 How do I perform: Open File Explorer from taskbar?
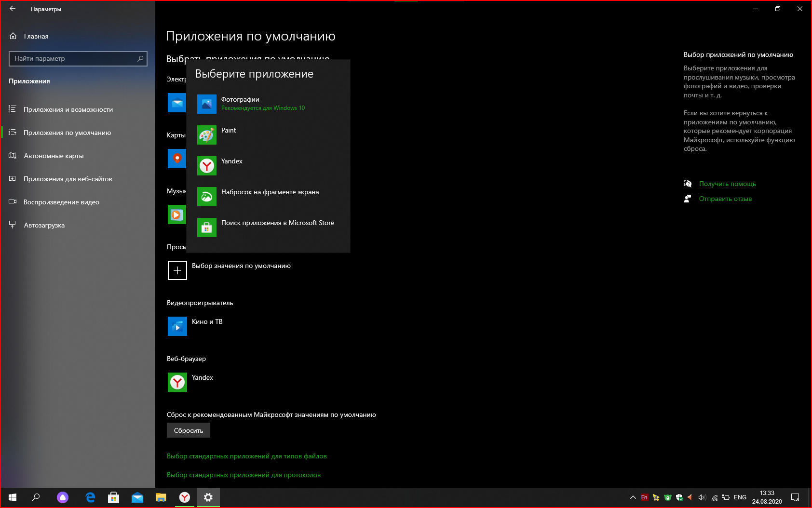[161, 497]
